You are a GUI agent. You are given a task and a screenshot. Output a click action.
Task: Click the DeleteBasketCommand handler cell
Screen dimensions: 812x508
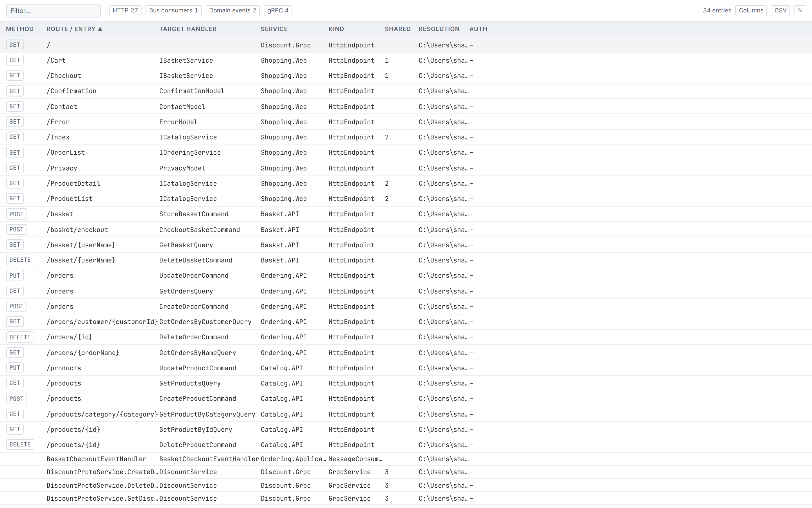tap(196, 260)
